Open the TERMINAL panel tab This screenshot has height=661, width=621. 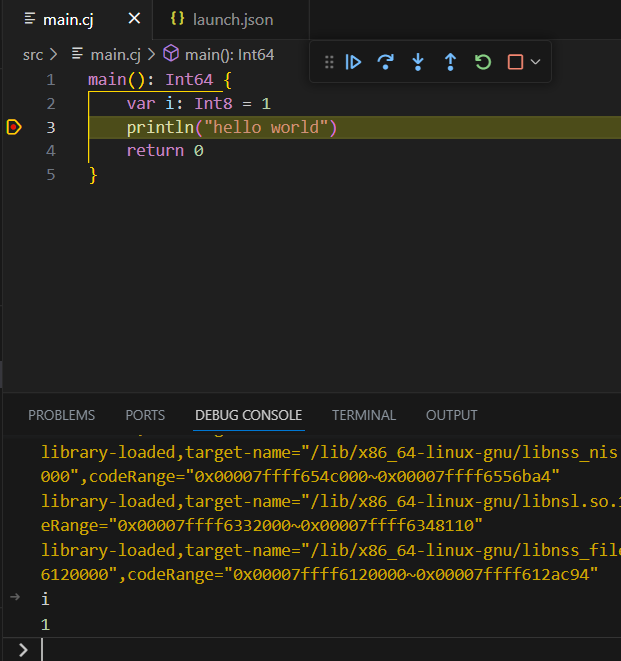click(x=364, y=415)
